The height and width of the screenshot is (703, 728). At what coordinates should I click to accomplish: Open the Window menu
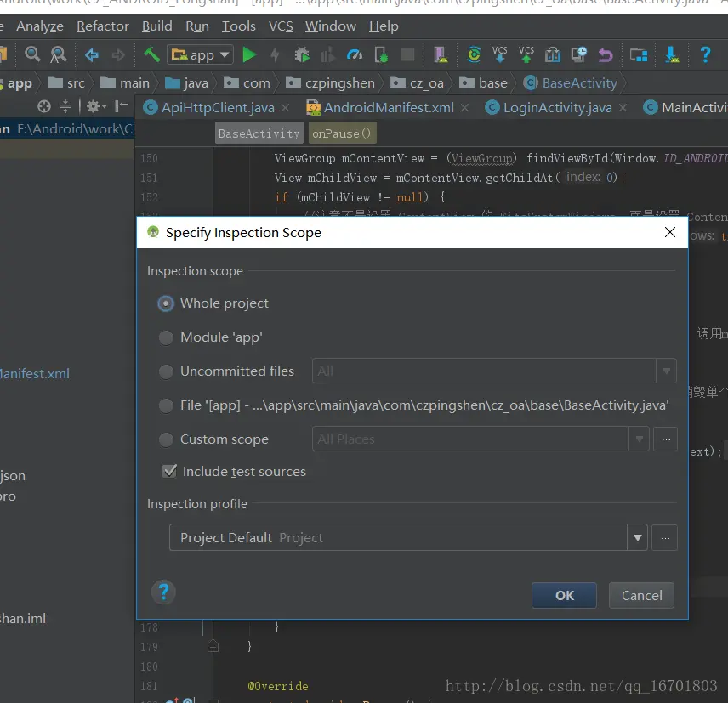(x=331, y=26)
